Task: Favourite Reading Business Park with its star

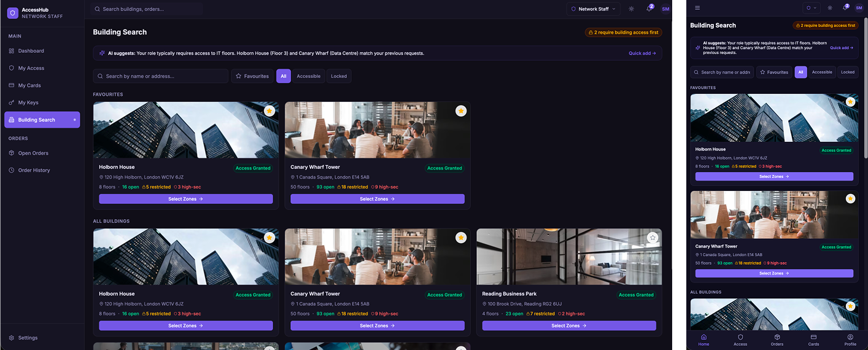Action: click(653, 238)
